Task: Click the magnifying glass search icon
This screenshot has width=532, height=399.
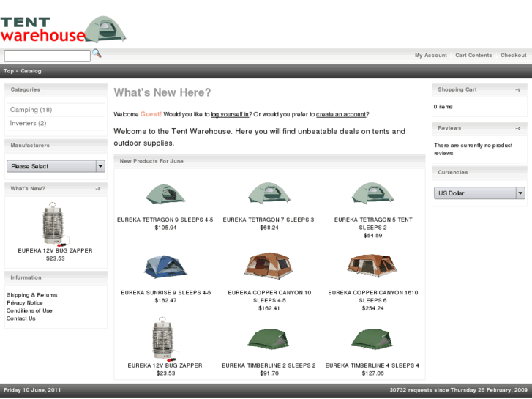Action: coord(97,53)
